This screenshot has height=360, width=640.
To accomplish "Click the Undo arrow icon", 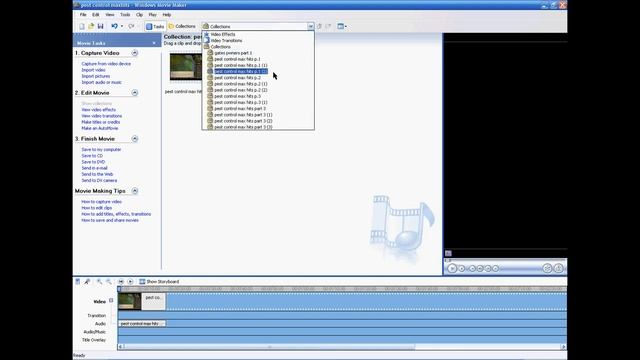I will [114, 26].
